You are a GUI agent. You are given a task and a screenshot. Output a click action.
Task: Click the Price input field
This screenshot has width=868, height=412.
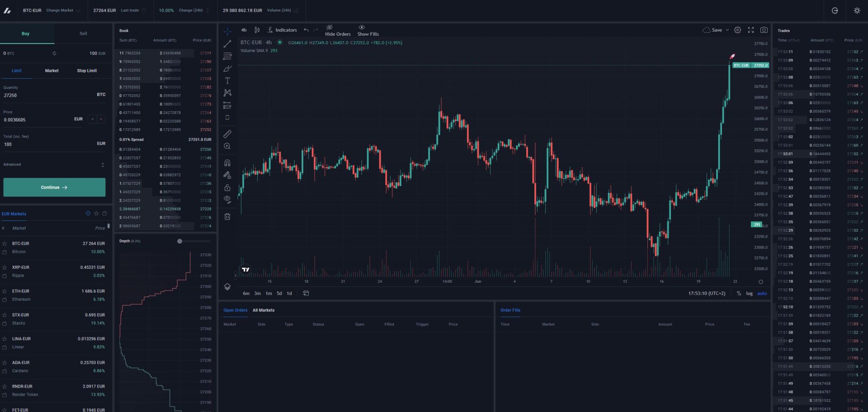click(x=43, y=120)
